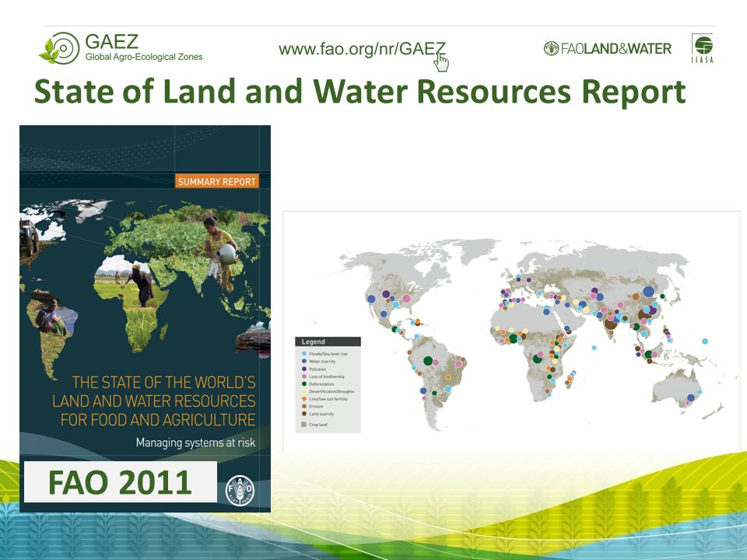Click the orange SUMMARY REPORT label

pyautogui.click(x=217, y=181)
